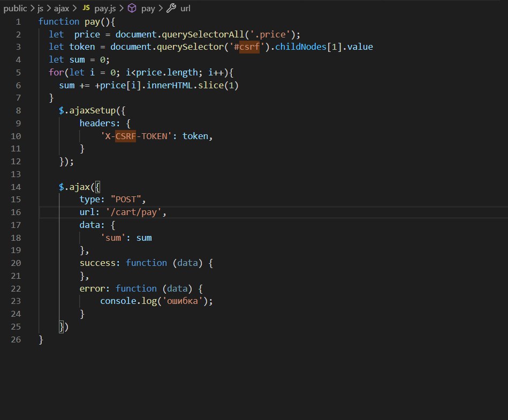This screenshot has width=508, height=420.
Task: Click the 'public' breadcrumb segment
Action: (x=15, y=9)
